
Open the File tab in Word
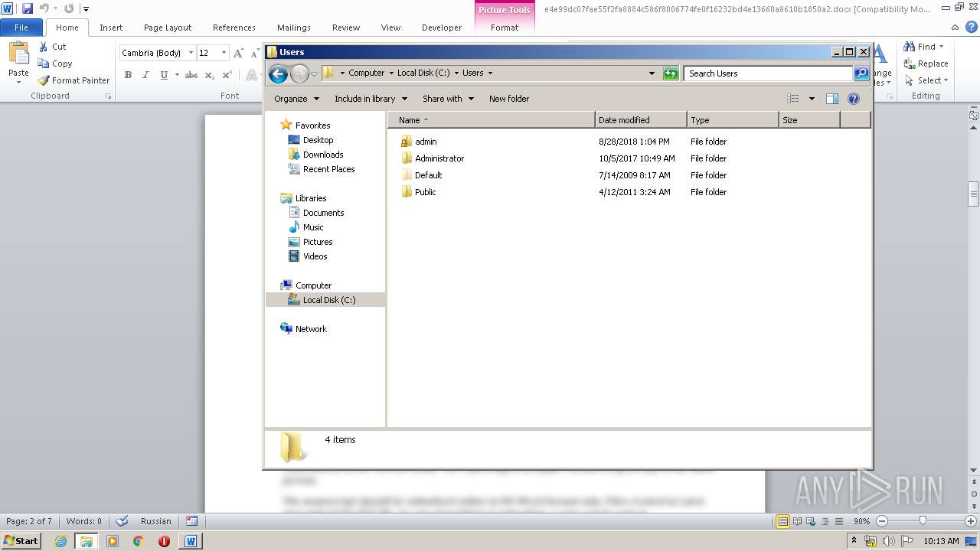21,28
